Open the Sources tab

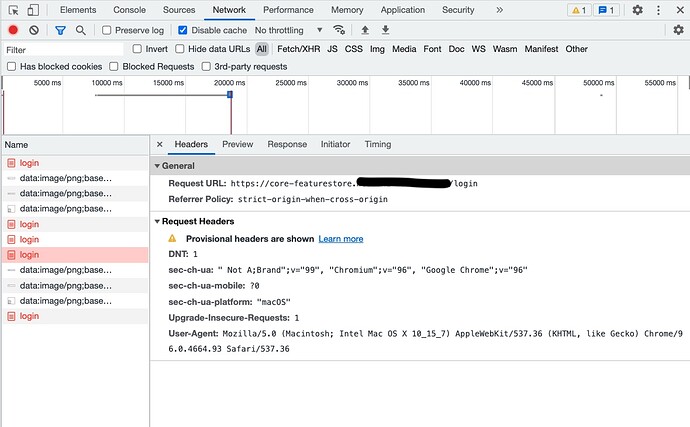coord(179,10)
